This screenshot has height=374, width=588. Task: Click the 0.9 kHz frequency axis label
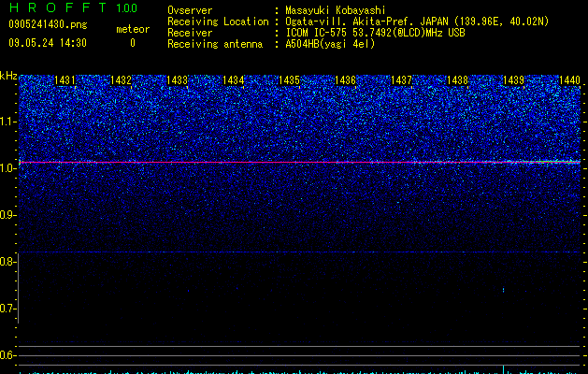(x=8, y=215)
